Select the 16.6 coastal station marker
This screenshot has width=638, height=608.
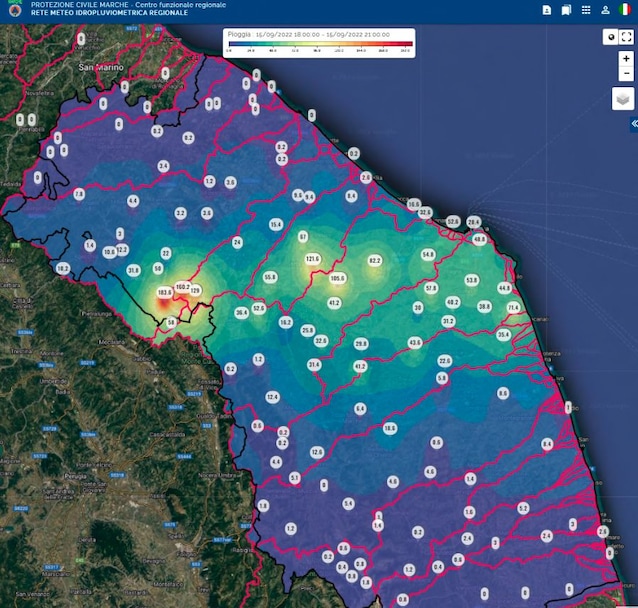click(414, 204)
